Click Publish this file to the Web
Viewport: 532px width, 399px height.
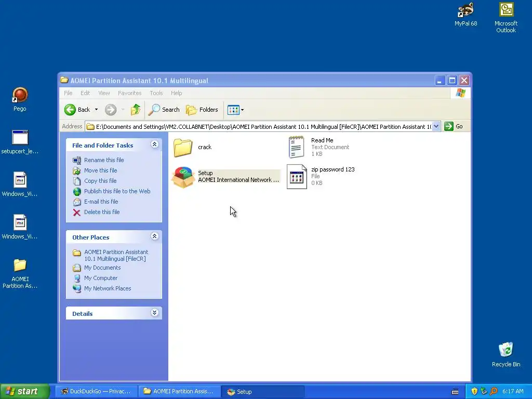[x=117, y=191]
